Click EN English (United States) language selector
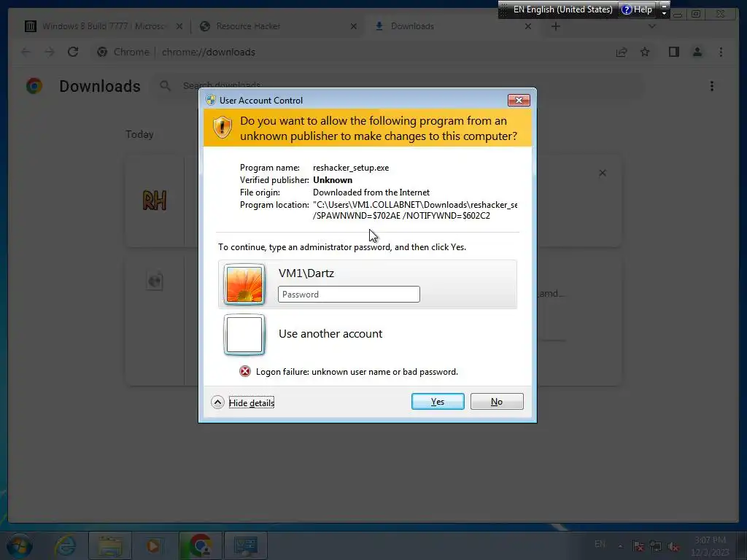This screenshot has height=560, width=747. 562,9
